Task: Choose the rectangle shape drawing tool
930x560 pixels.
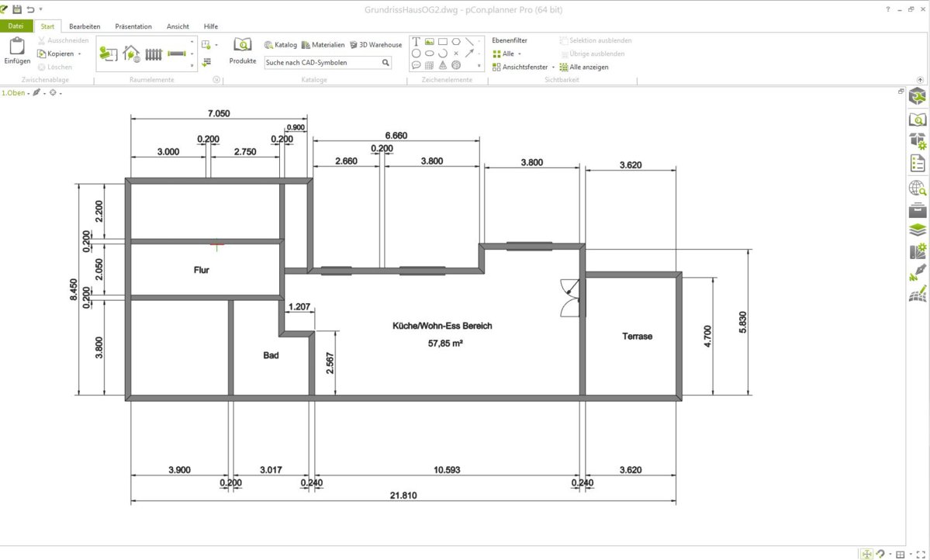Action: coord(442,42)
